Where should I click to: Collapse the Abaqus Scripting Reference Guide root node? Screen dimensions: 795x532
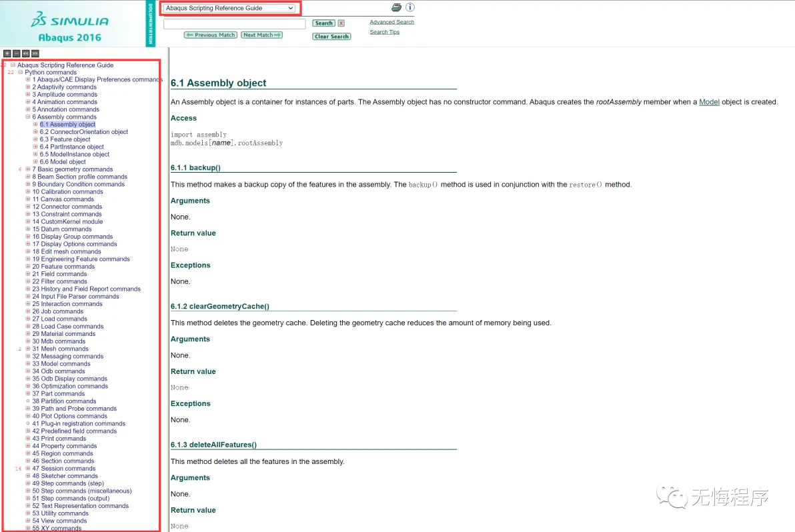click(13, 65)
